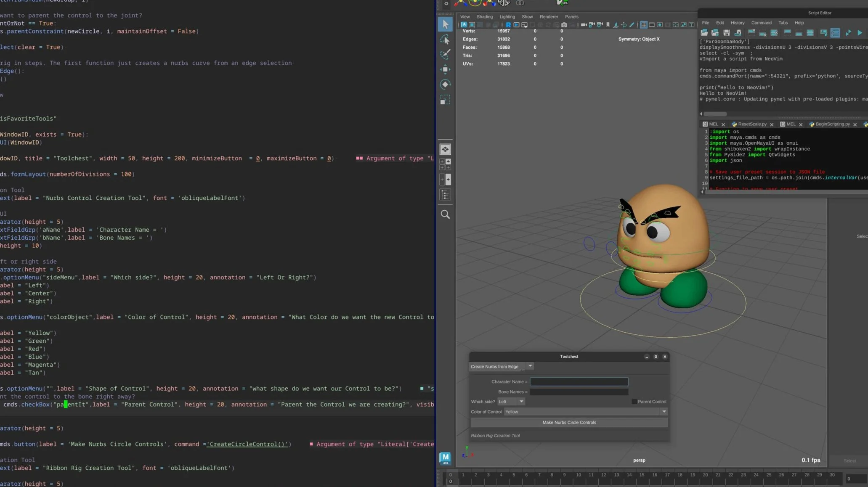The width and height of the screenshot is (868, 487).
Task: Activate the Paint selection tool
Action: 445,54
